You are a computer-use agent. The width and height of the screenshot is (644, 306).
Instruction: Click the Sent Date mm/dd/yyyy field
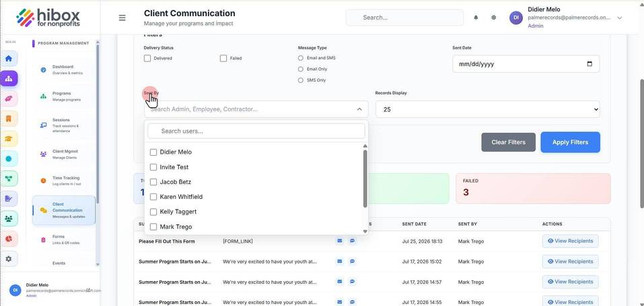point(526,64)
